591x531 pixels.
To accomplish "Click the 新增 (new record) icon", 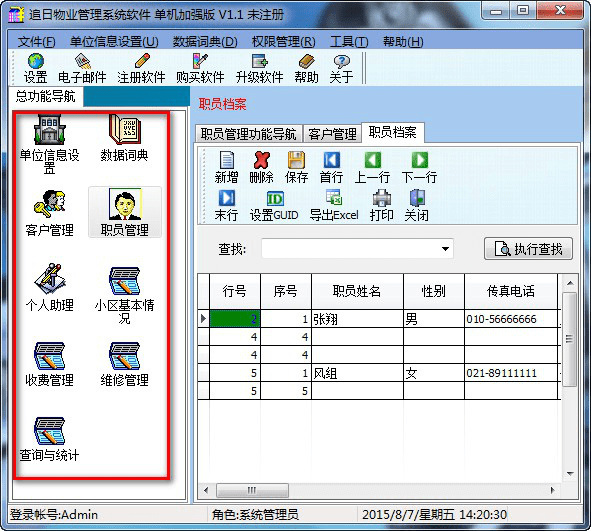I will pos(226,167).
